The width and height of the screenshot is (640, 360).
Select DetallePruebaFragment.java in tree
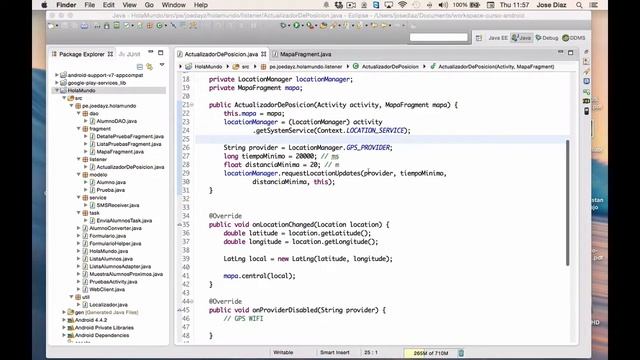(x=130, y=136)
